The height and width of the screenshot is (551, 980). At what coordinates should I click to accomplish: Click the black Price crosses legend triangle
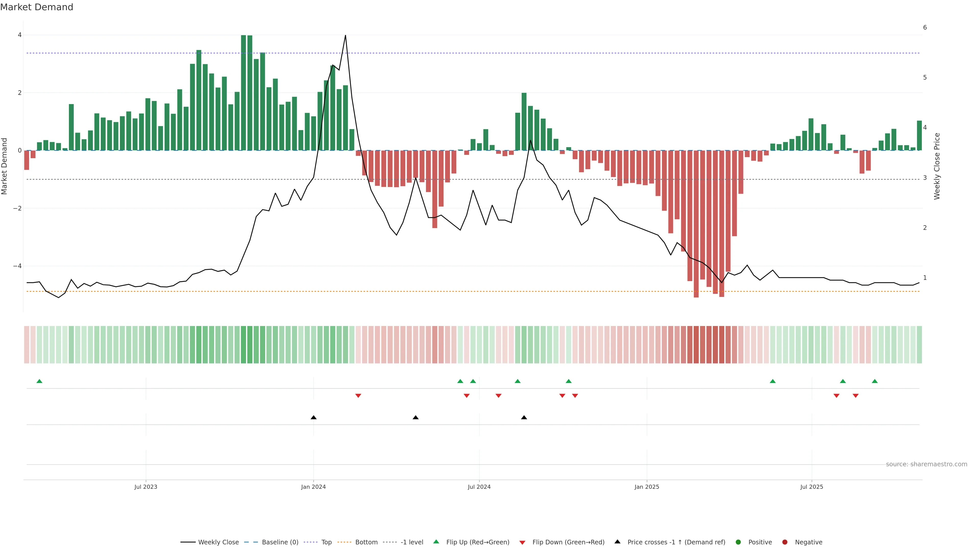(617, 542)
